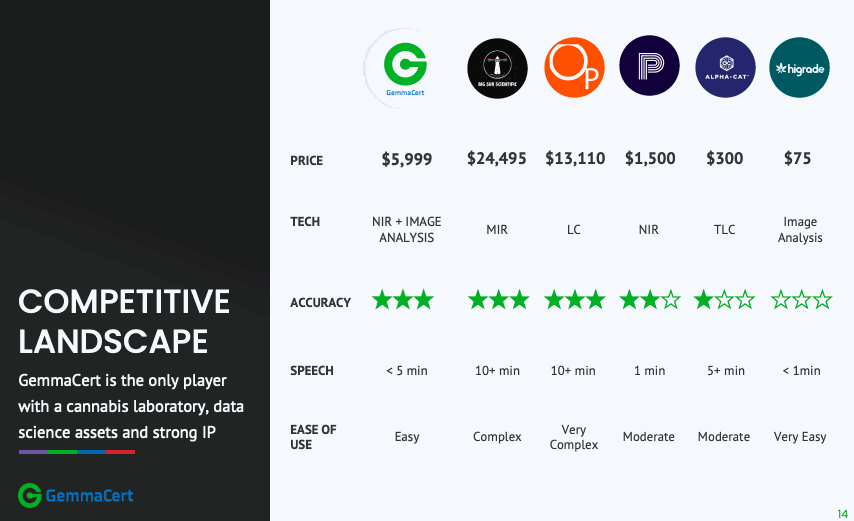Click the GemmaCert logo in bottom-left corner
Viewport: 854px width, 521px height.
pos(76,495)
